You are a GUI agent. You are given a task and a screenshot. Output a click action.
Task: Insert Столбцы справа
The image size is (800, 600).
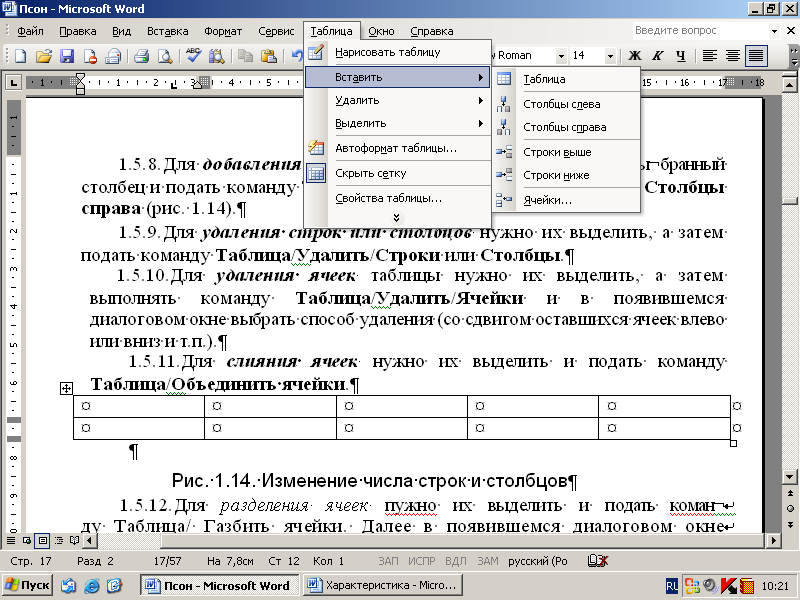coord(566,127)
